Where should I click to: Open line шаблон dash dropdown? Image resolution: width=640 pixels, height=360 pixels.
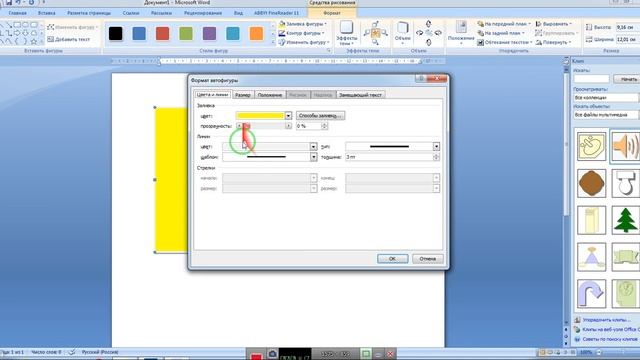pos(313,157)
